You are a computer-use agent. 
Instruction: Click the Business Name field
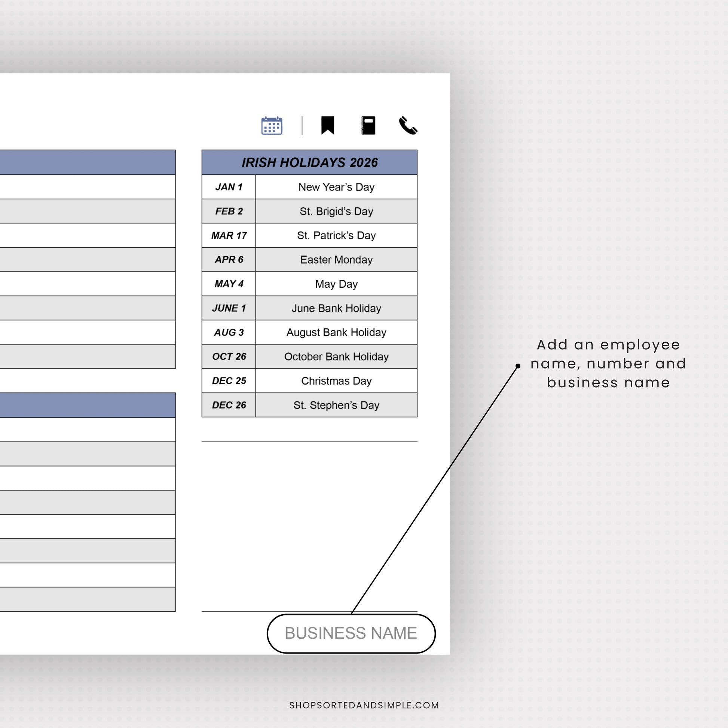tap(351, 633)
